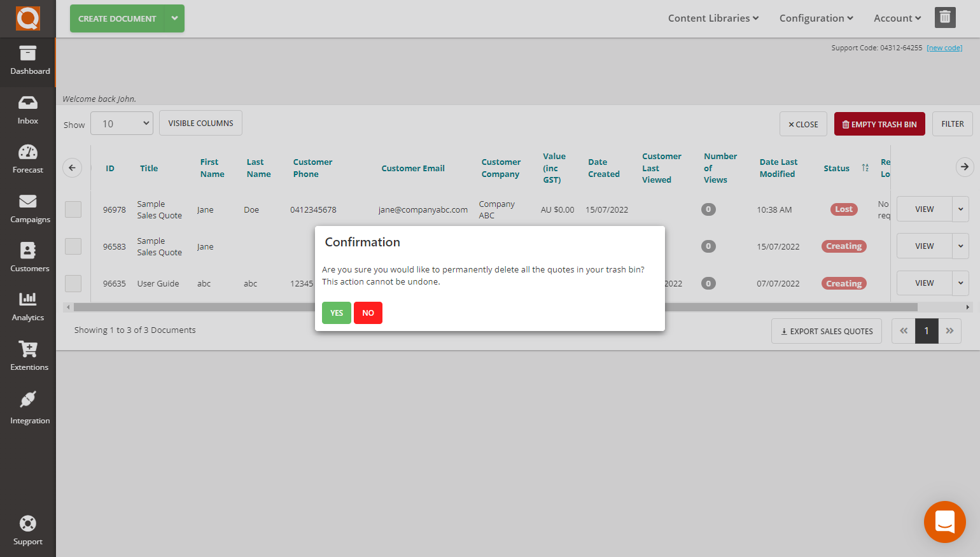Confirm deletion with the YES button
This screenshot has height=557, width=980.
pyautogui.click(x=336, y=313)
